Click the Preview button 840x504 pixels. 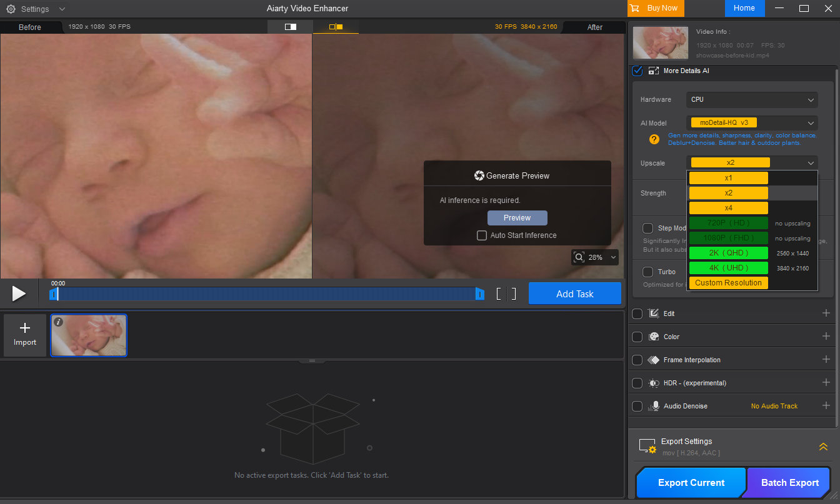pyautogui.click(x=517, y=218)
